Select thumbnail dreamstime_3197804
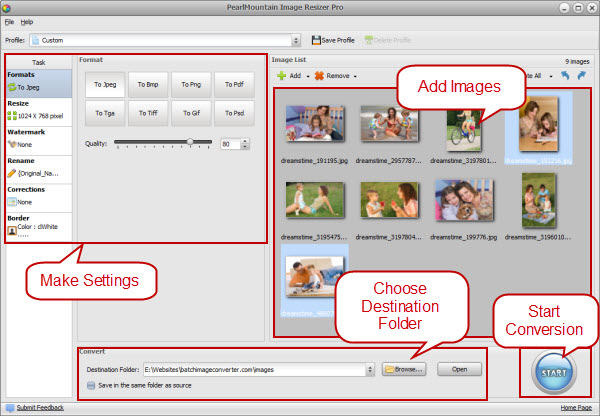The width and height of the screenshot is (600, 416). (x=389, y=200)
